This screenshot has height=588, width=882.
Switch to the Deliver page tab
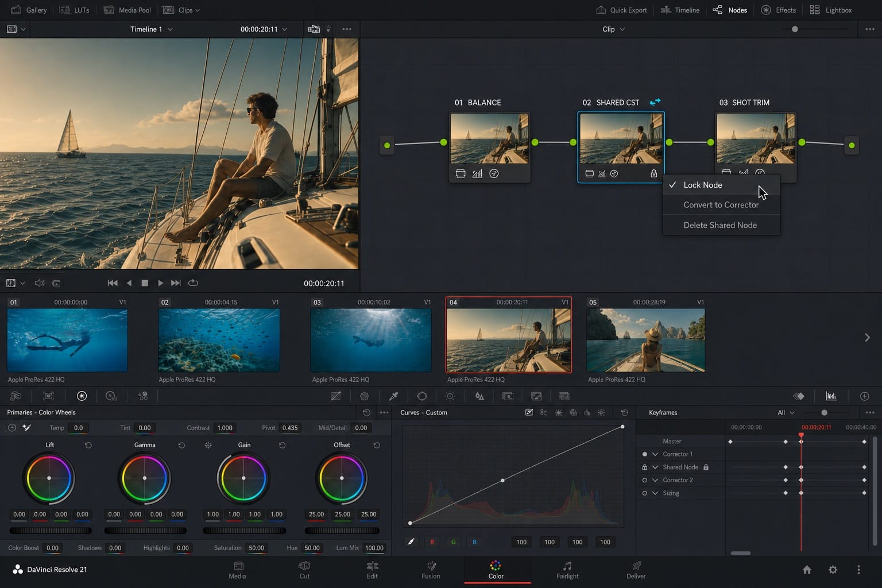tap(636, 570)
